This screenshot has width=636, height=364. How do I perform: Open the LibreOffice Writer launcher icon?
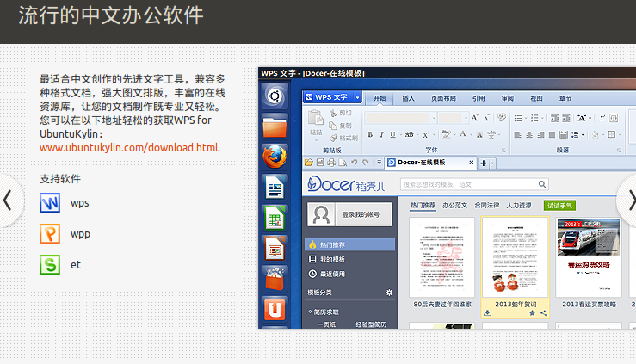point(275,188)
